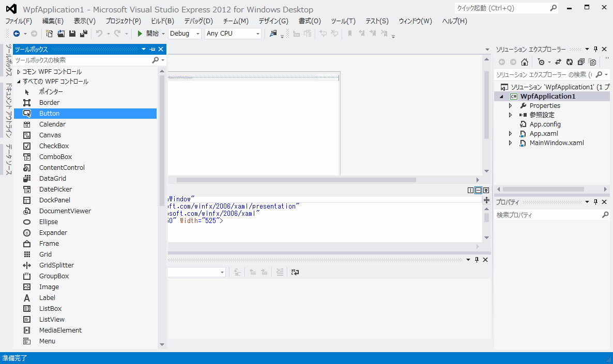Select GridSplitter control in toolbox
Screen dimensions: 613x364
(x=85, y=265)
